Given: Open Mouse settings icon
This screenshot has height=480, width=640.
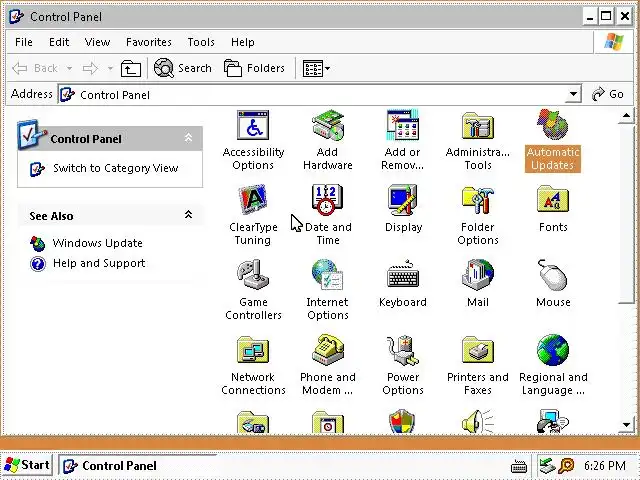Looking at the screenshot, I should pyautogui.click(x=553, y=284).
